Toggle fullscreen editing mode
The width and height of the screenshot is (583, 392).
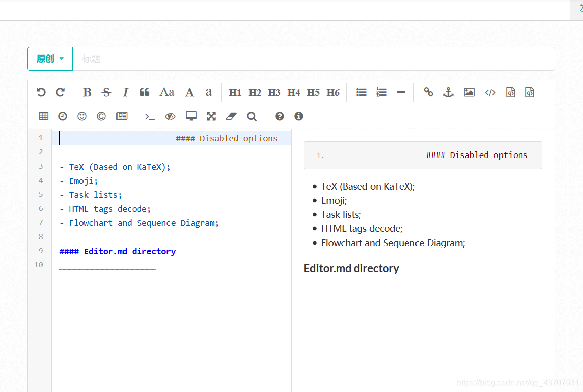(x=211, y=116)
